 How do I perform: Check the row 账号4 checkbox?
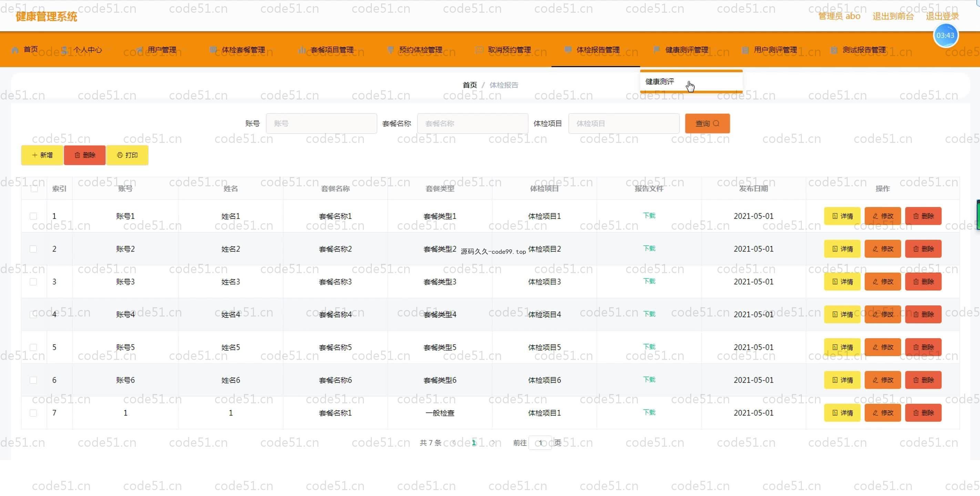point(33,314)
